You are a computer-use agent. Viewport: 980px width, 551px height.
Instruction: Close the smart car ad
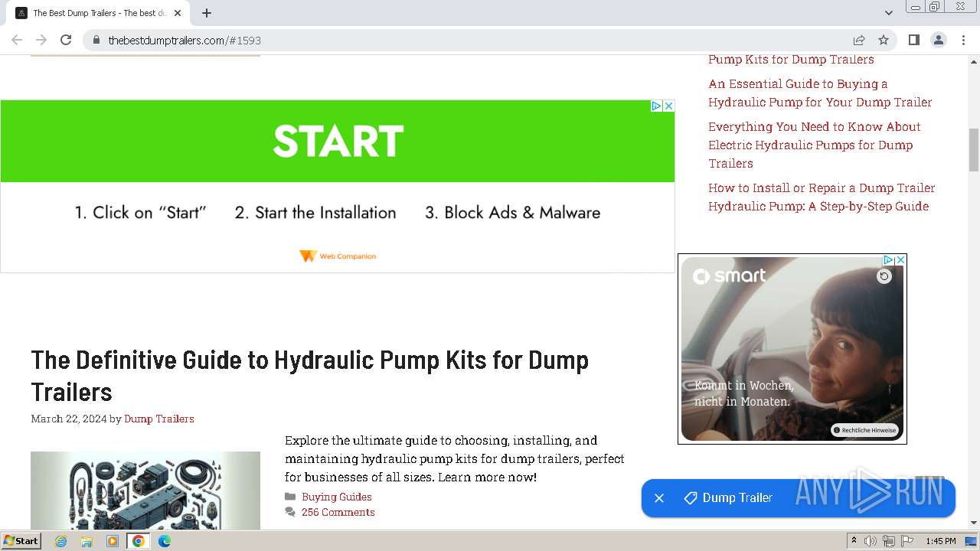[x=900, y=260]
